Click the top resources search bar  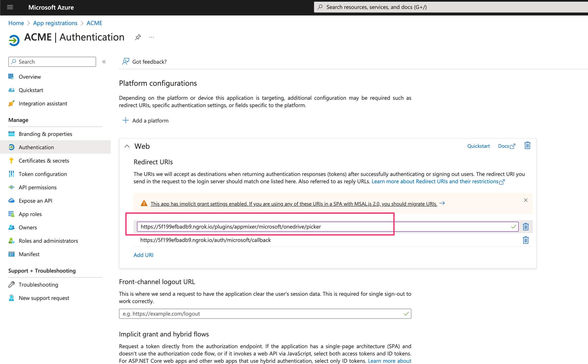coord(449,7)
